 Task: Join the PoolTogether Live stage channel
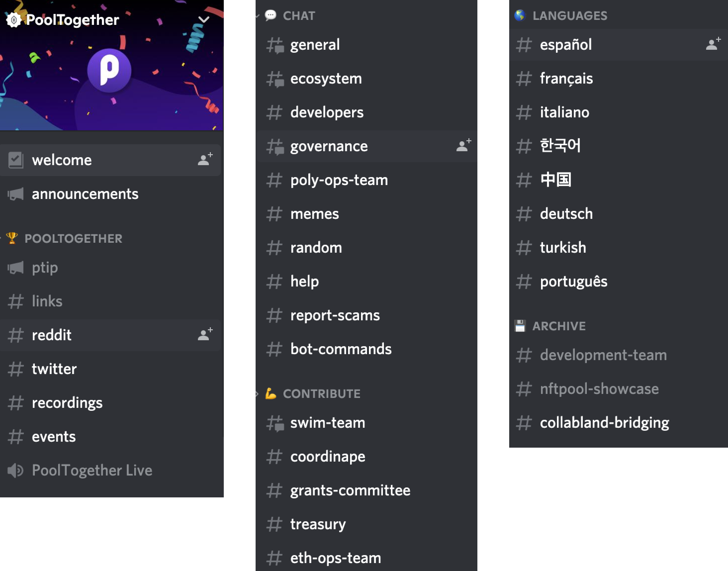click(x=110, y=471)
